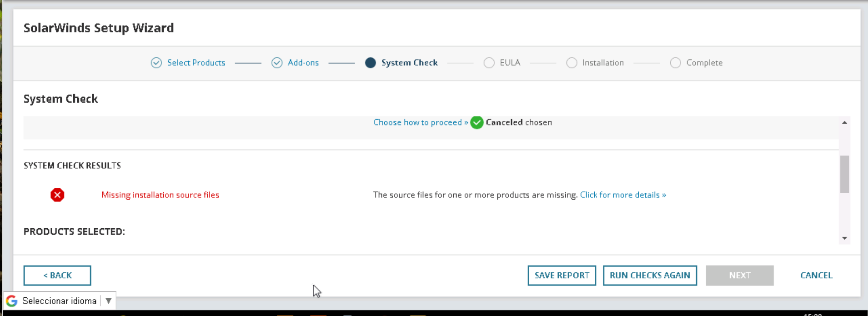Viewport: 868px width, 316px height.
Task: Click the Add-ons step checkmark icon
Action: coord(277,63)
